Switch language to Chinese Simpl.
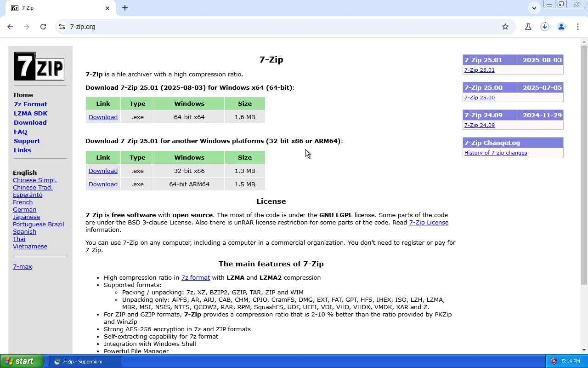 (35, 180)
